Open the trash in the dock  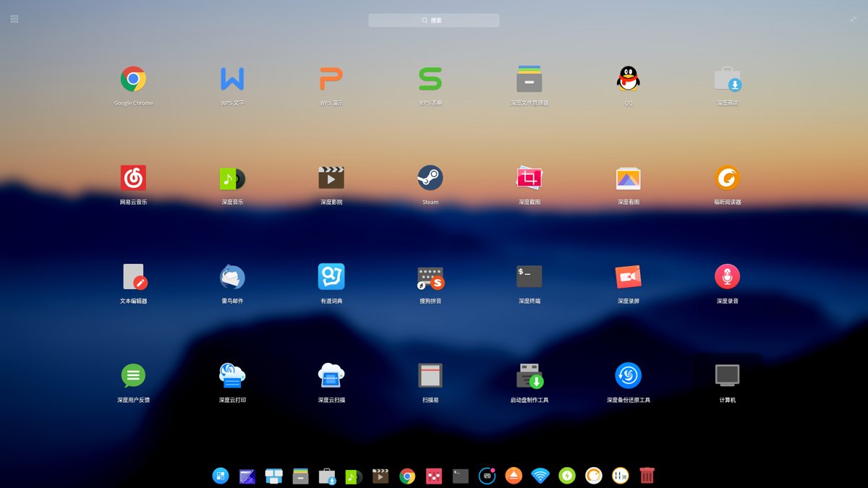647,476
